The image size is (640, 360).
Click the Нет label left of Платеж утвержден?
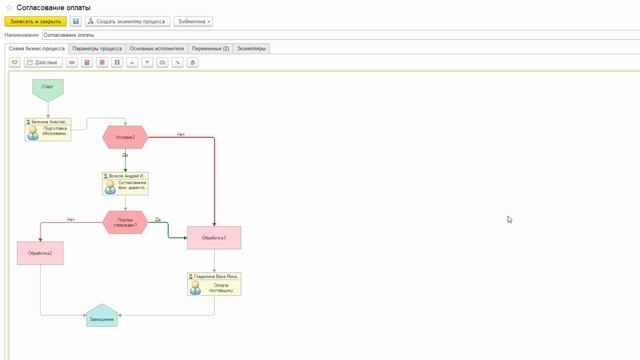point(71,220)
